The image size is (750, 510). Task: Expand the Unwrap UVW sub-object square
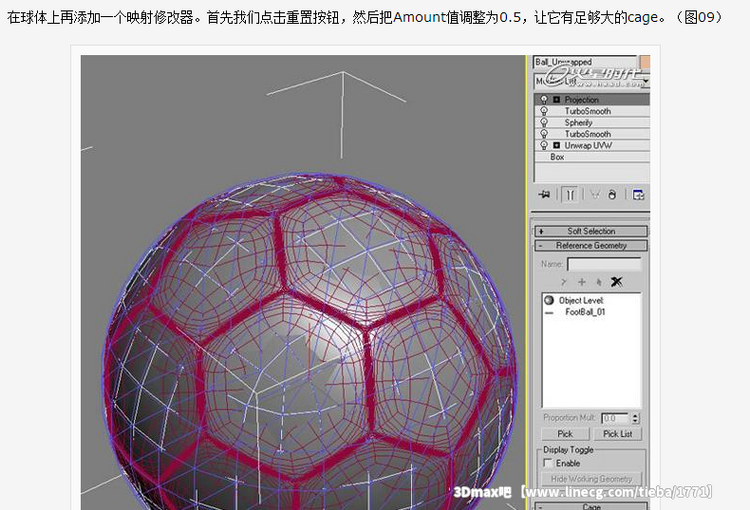(x=556, y=145)
